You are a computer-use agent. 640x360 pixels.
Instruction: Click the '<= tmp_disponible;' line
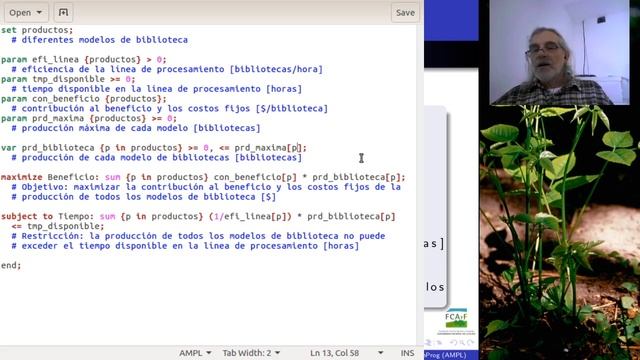(58, 226)
